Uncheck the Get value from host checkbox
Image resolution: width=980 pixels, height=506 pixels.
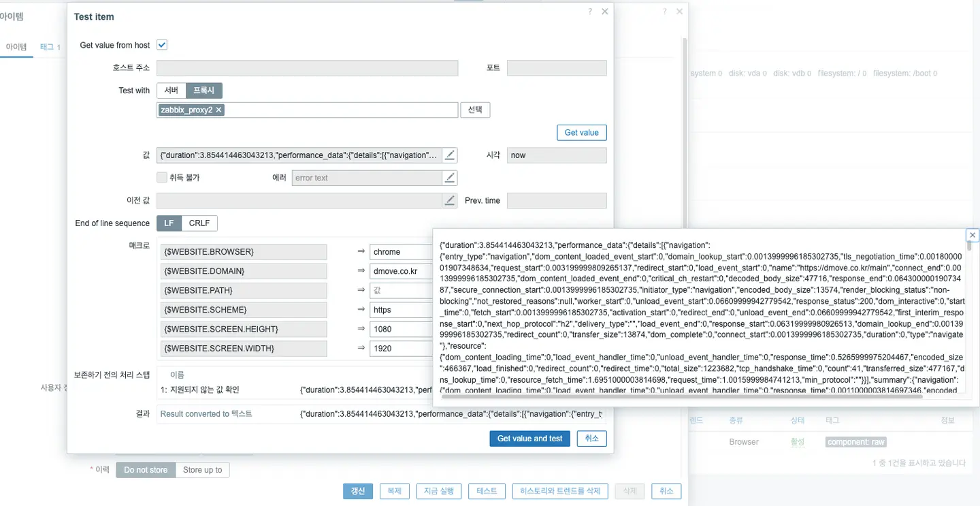click(x=161, y=44)
